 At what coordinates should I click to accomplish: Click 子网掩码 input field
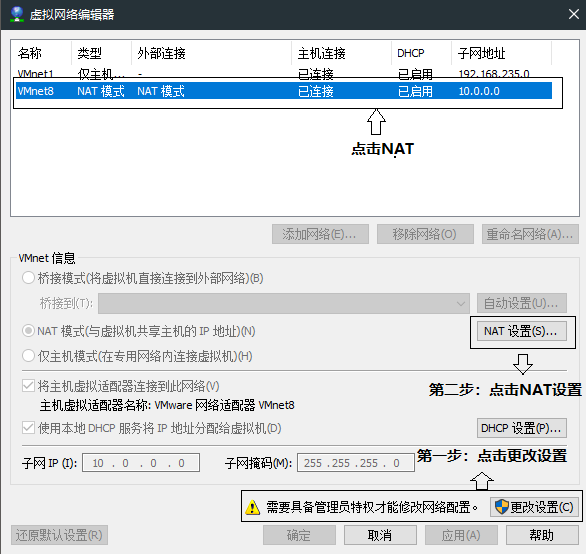(356, 463)
